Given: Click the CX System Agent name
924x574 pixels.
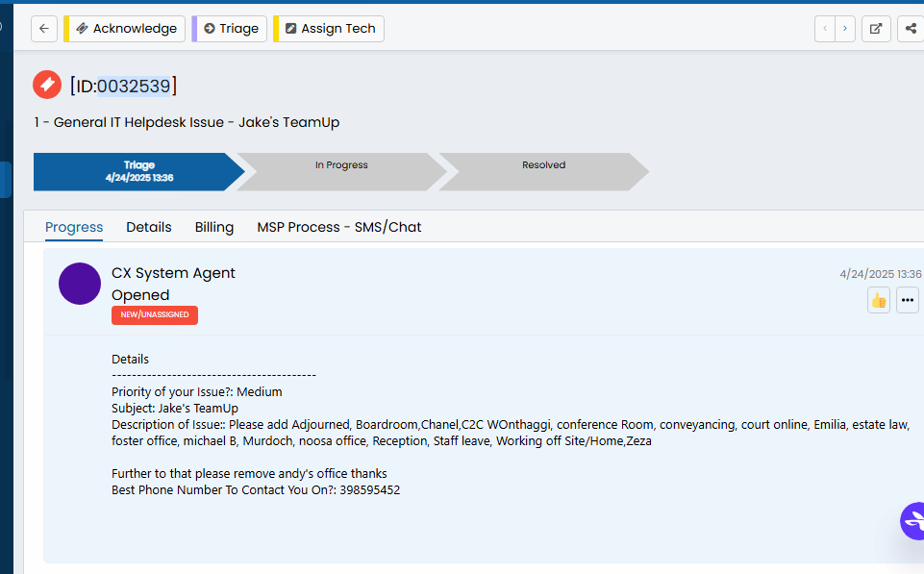Looking at the screenshot, I should coord(173,273).
